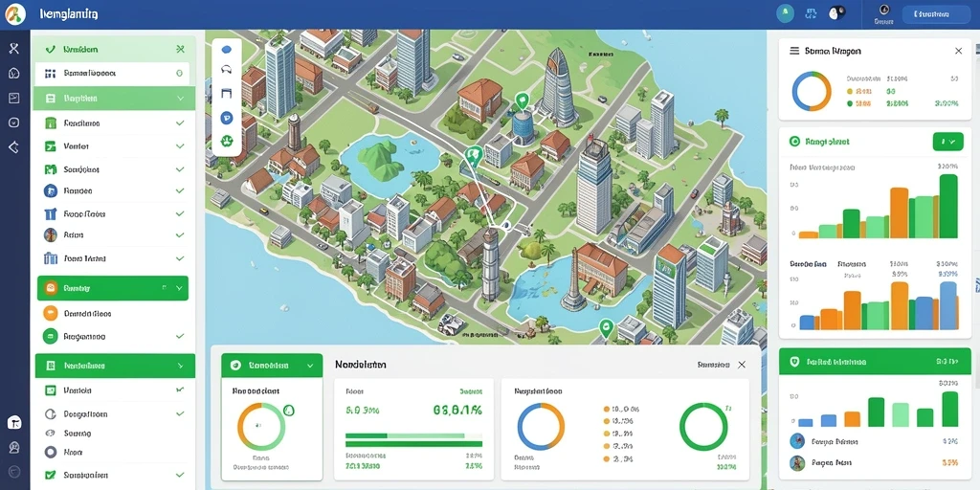Toggle the circle switch on the grid-icon sidebar row
This screenshot has width=980, height=490.
179,73
